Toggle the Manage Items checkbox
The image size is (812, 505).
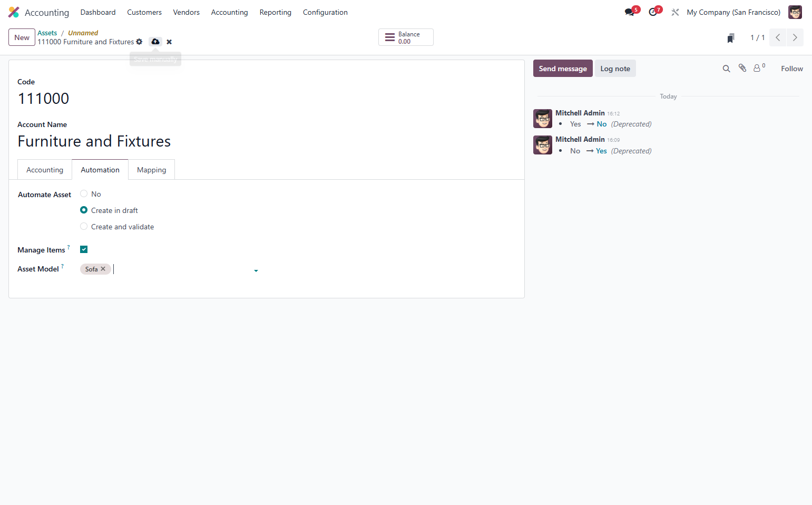click(84, 249)
